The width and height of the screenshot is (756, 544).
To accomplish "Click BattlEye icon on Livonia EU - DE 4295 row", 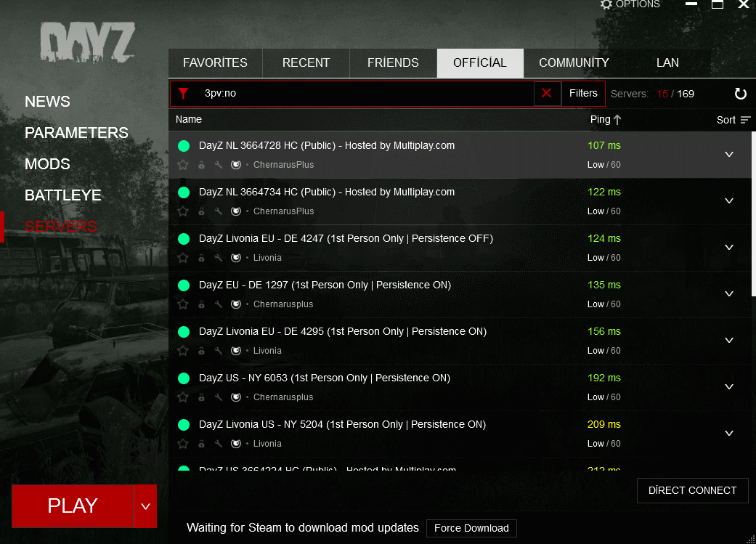I will pyautogui.click(x=236, y=351).
